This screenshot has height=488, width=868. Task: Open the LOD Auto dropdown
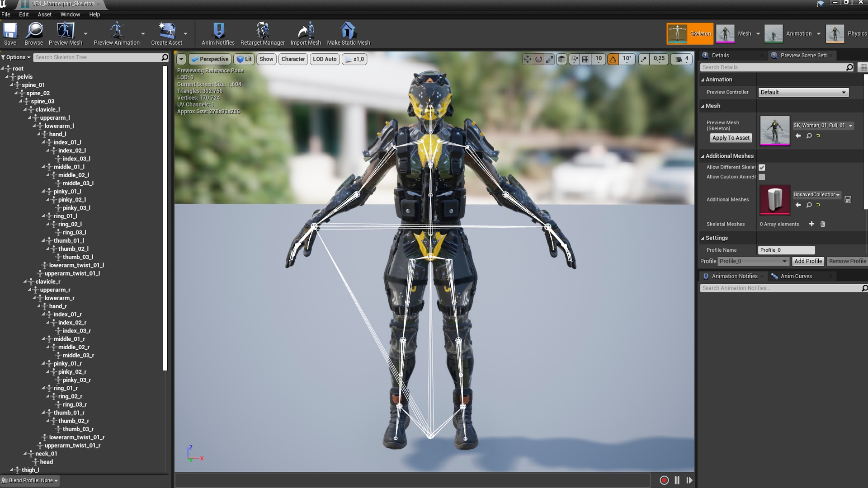325,59
